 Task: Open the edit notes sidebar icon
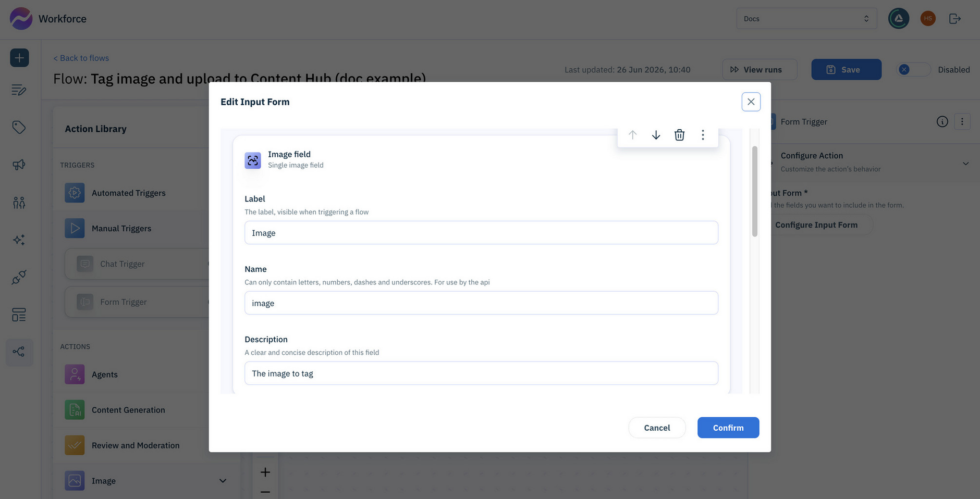click(19, 90)
